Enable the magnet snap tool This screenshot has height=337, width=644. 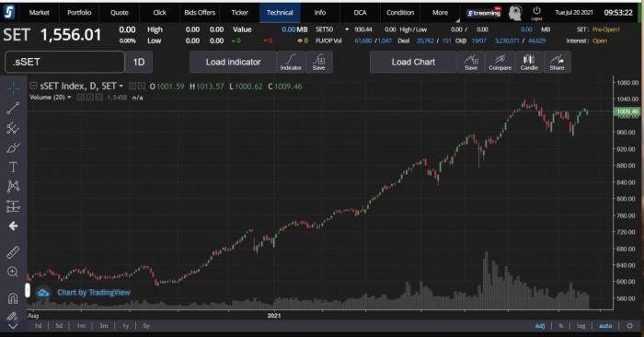(x=13, y=297)
